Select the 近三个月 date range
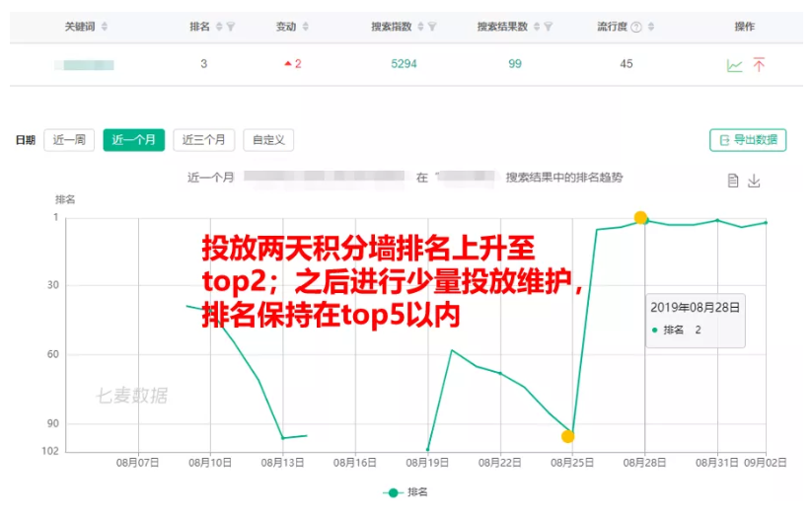Image resolution: width=812 pixels, height=518 pixels. click(x=203, y=140)
